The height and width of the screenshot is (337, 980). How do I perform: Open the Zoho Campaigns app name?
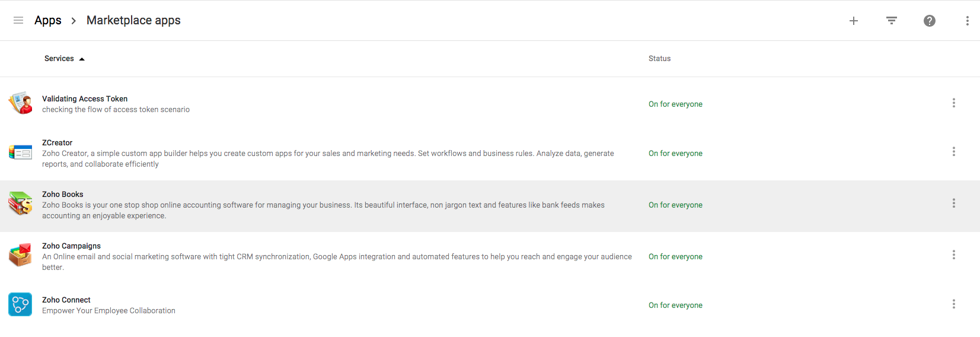pyautogui.click(x=71, y=246)
